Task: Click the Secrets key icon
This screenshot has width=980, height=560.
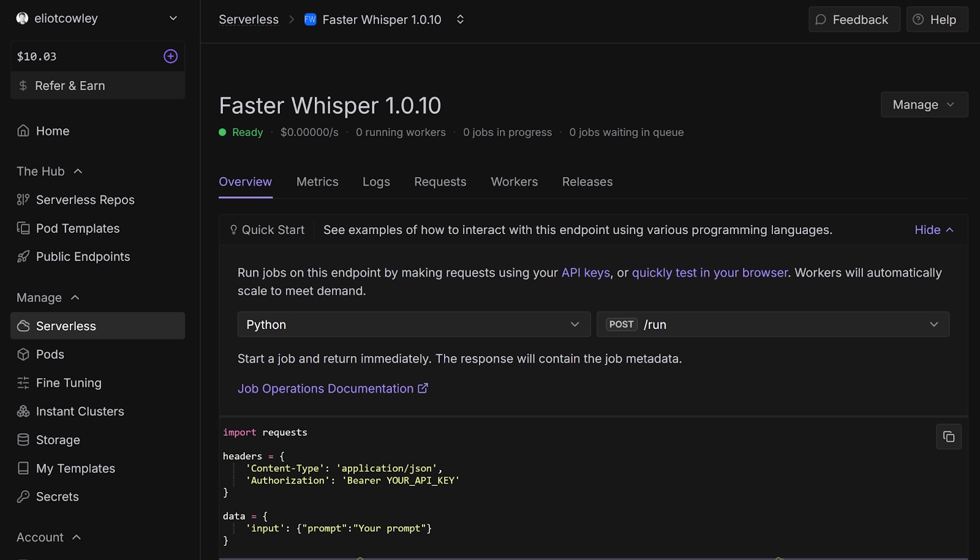Action: pyautogui.click(x=23, y=496)
